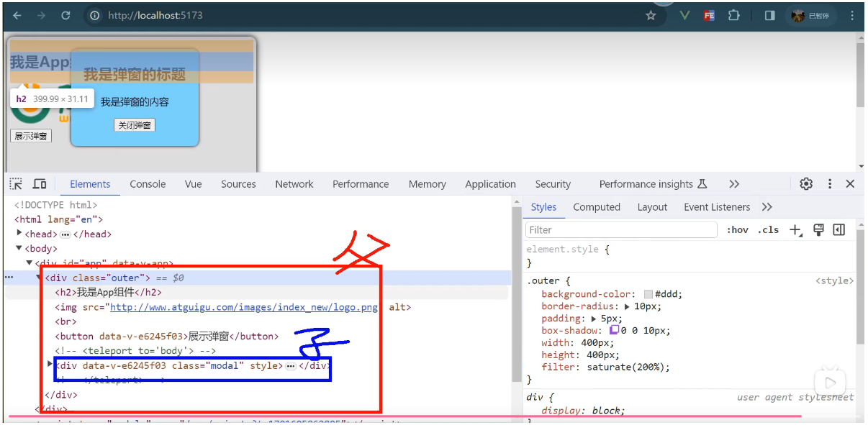
Task: Activate the inspect element picker icon
Action: point(17,184)
